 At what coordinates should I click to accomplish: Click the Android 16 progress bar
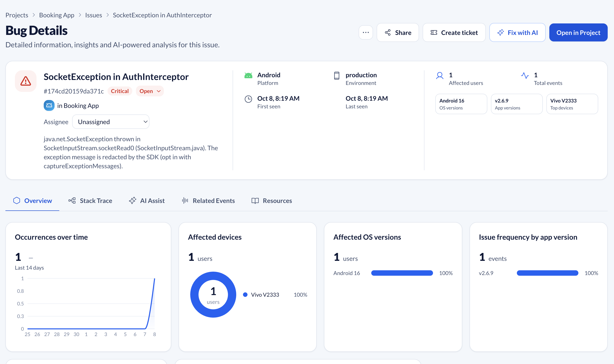tap(402, 273)
